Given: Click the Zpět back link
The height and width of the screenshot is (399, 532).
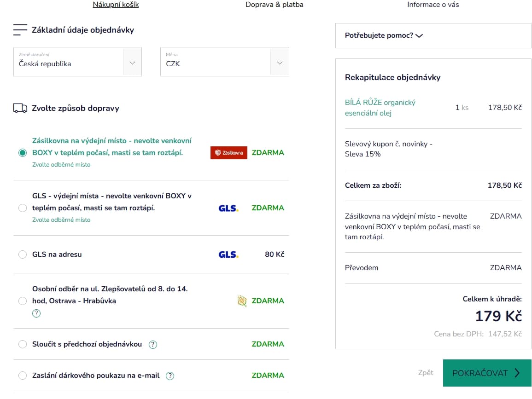Looking at the screenshot, I should point(425,373).
